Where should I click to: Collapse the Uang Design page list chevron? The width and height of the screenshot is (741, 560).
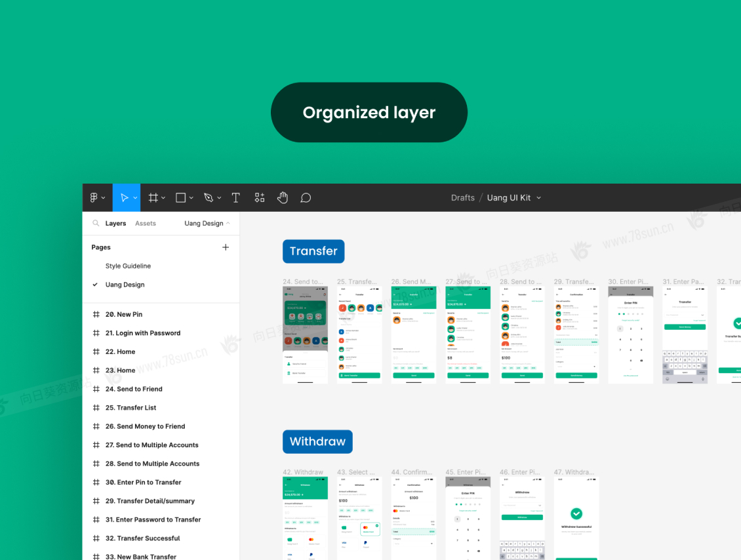[x=228, y=223]
